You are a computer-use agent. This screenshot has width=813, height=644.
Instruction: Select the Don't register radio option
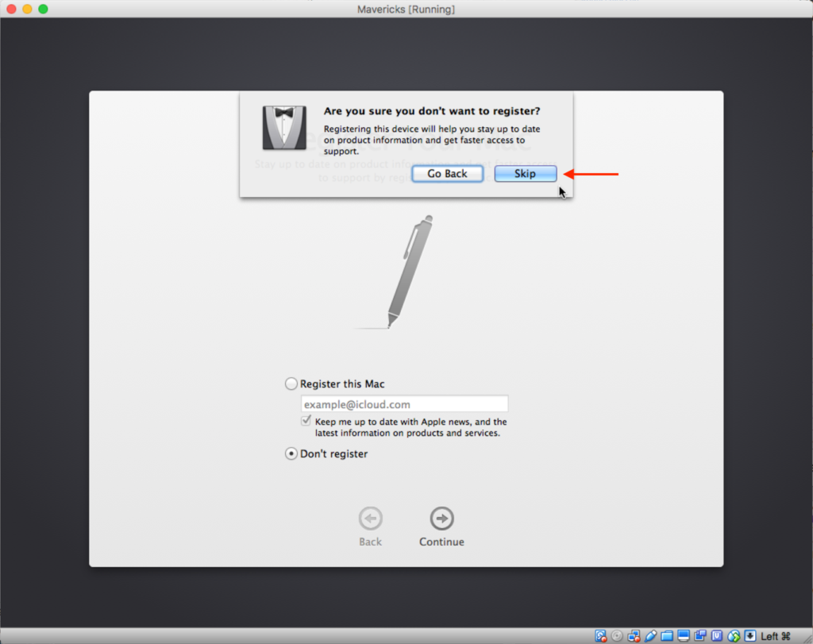click(291, 454)
